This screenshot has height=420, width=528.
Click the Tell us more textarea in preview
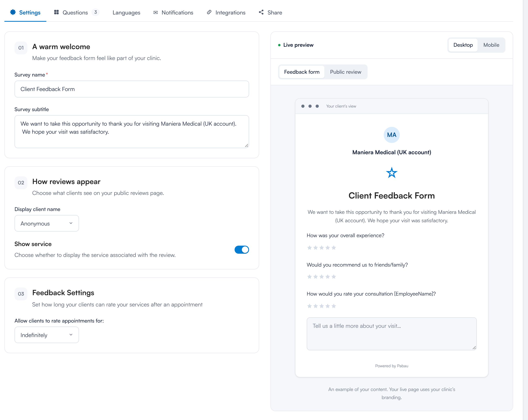pyautogui.click(x=392, y=334)
